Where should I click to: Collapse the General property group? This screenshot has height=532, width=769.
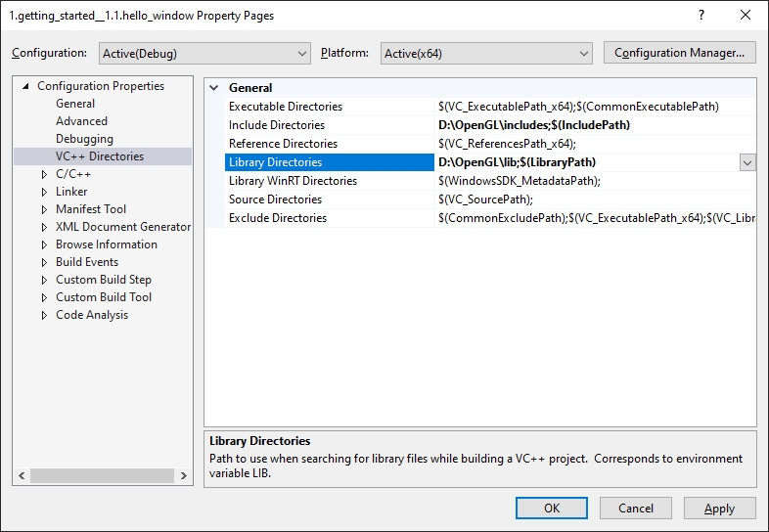tap(214, 88)
